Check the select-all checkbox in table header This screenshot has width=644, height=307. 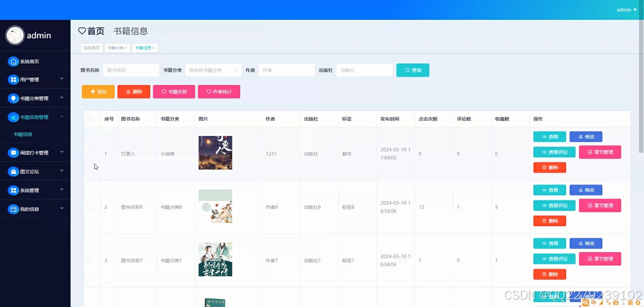coord(90,118)
